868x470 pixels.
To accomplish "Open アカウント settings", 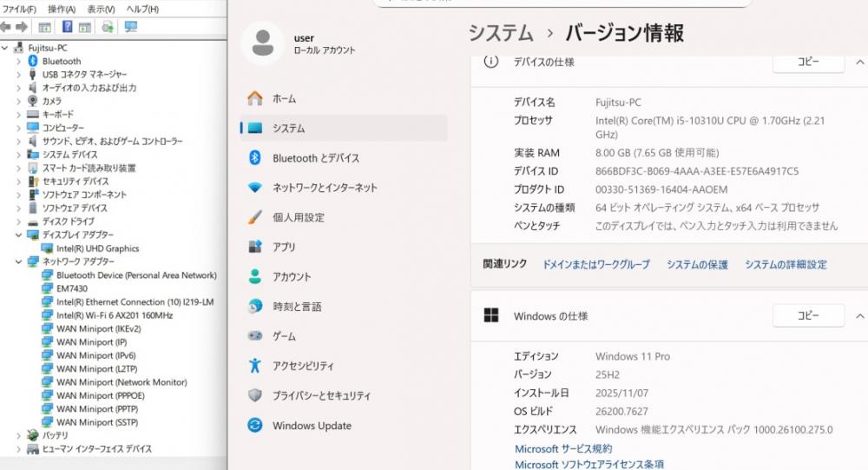I will tap(343, 276).
